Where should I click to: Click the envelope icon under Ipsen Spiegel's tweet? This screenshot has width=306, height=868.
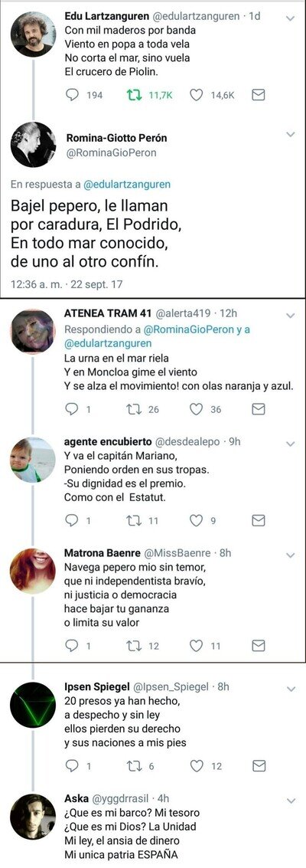[258, 765]
